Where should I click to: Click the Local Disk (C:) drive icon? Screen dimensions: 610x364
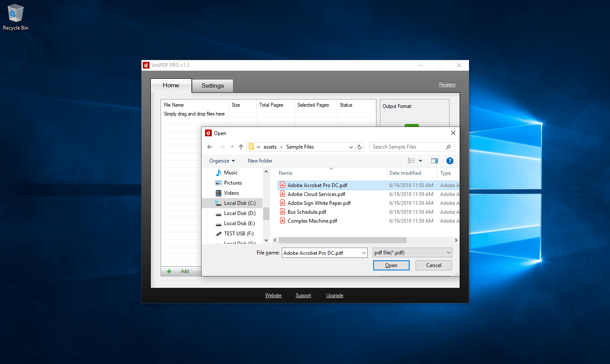(x=219, y=203)
